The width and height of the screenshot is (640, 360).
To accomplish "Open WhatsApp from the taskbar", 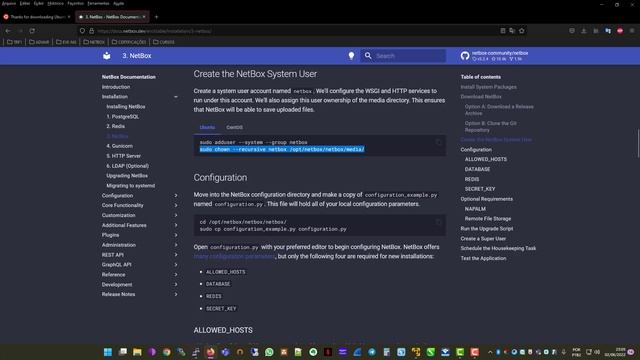I will coord(269,352).
